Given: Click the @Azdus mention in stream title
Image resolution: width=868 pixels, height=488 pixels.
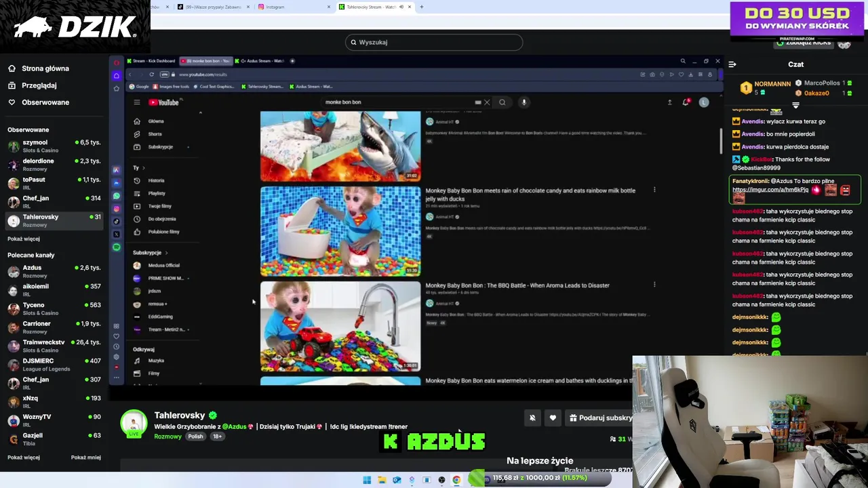Looking at the screenshot, I should click(x=235, y=426).
